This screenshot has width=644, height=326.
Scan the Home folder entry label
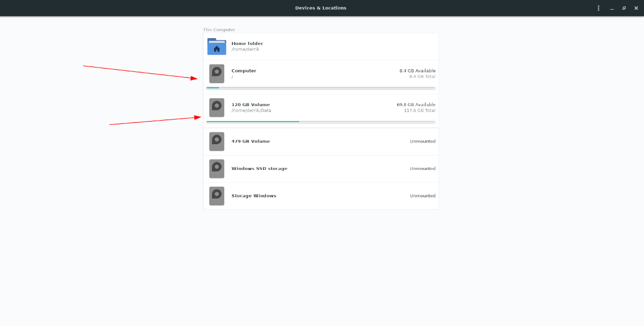tap(247, 43)
